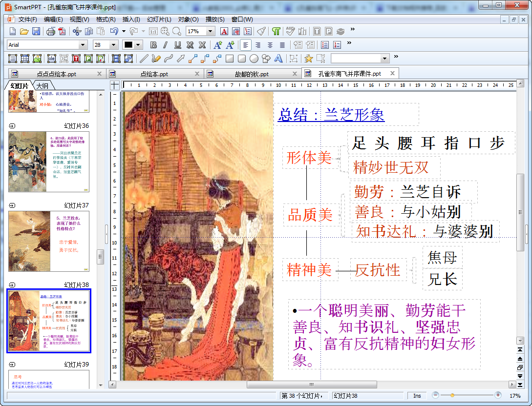
Task: Toggle bulleted list formatting
Action: (x=325, y=45)
